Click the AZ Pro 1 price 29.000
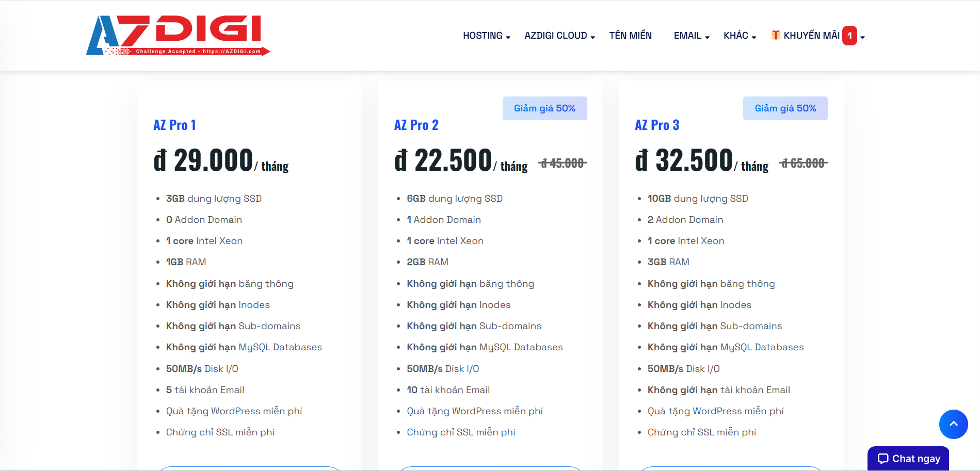Screen dimensions: 980x471 (213, 160)
